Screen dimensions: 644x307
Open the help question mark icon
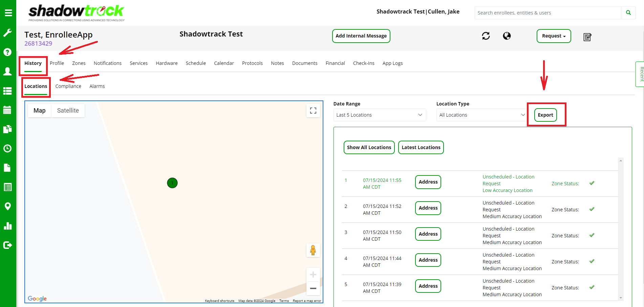7,52
